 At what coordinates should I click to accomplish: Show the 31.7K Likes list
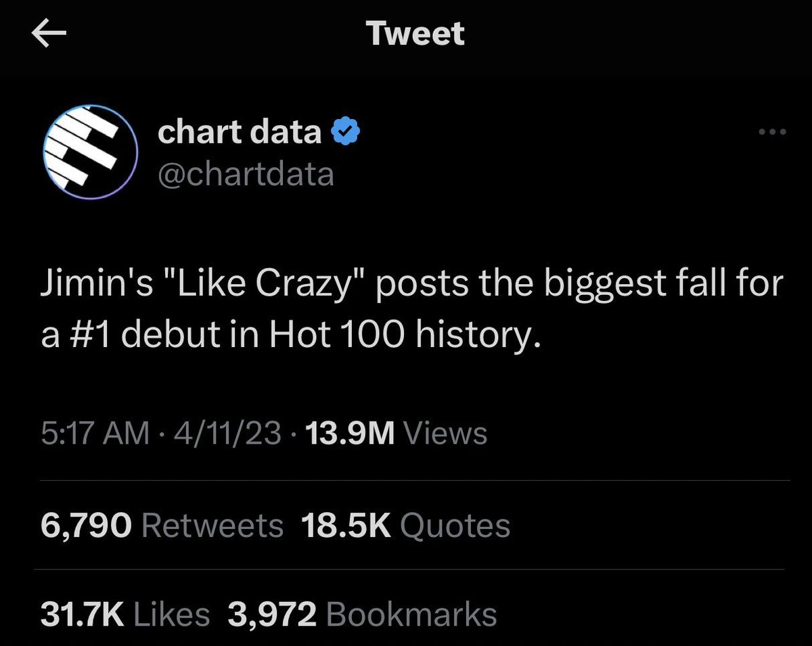click(126, 614)
